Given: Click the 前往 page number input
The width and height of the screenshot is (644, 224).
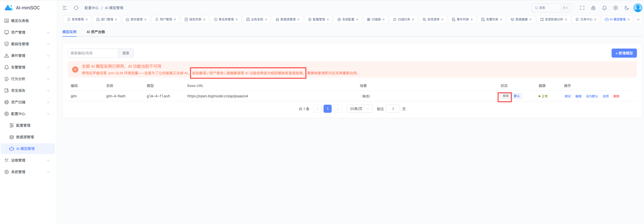Looking at the screenshot, I should click(x=393, y=109).
